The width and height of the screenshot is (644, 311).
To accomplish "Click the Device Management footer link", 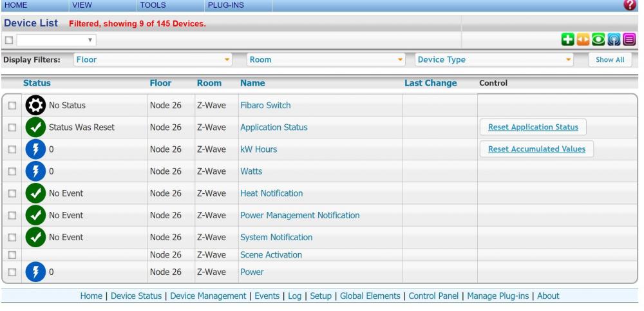I will (209, 296).
